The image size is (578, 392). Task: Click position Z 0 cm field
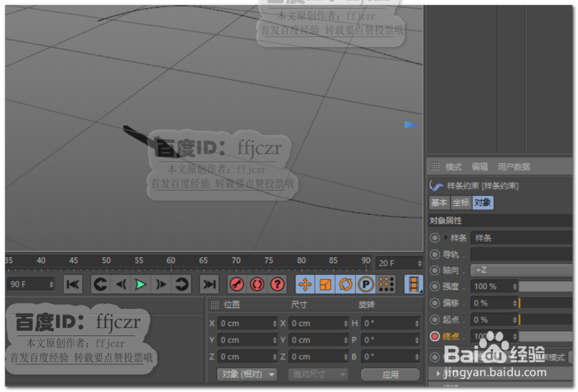(247, 356)
